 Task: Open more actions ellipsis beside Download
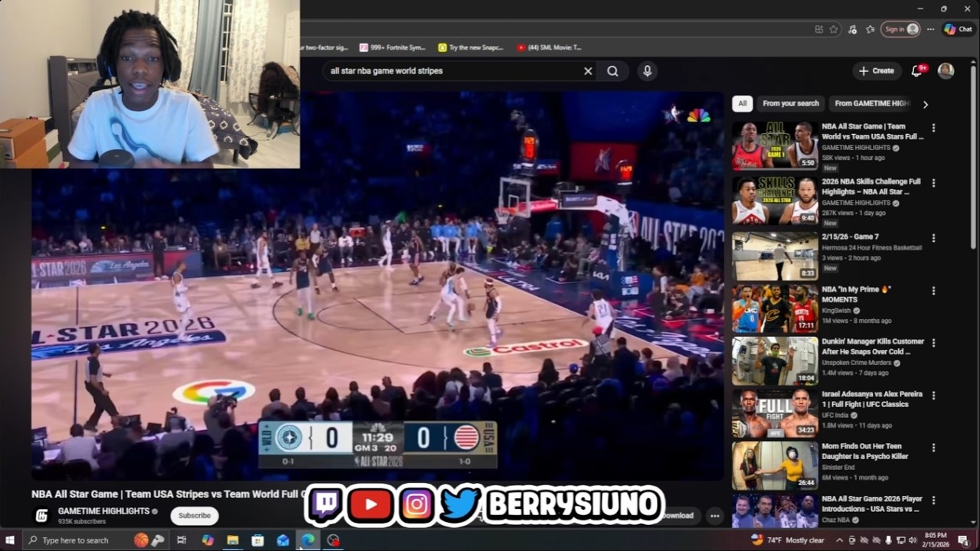point(714,516)
